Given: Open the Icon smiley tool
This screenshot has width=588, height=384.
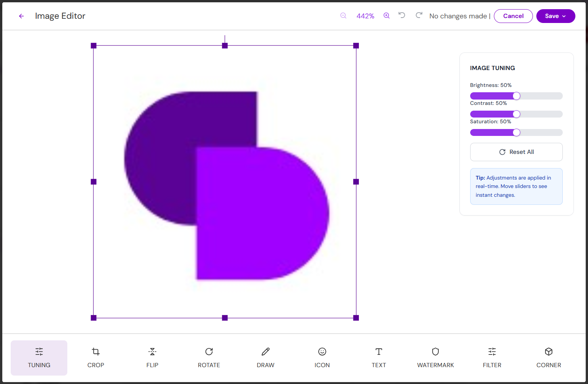Looking at the screenshot, I should point(322,358).
